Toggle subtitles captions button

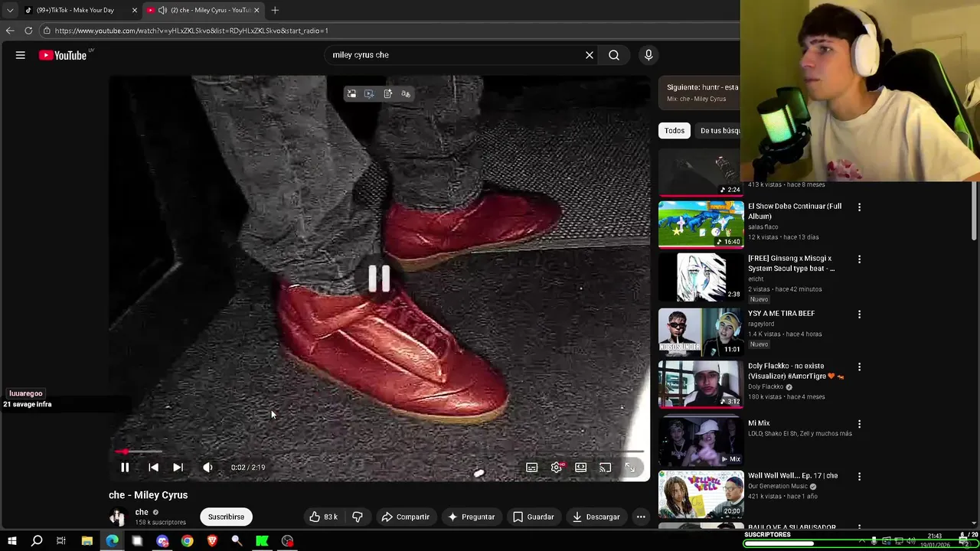coord(532,468)
